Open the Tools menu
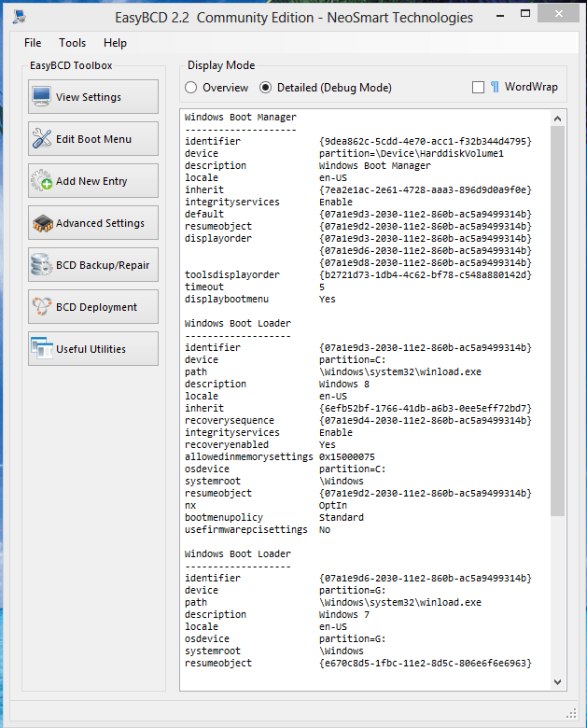Viewport: 587px width, 728px height. 73,43
